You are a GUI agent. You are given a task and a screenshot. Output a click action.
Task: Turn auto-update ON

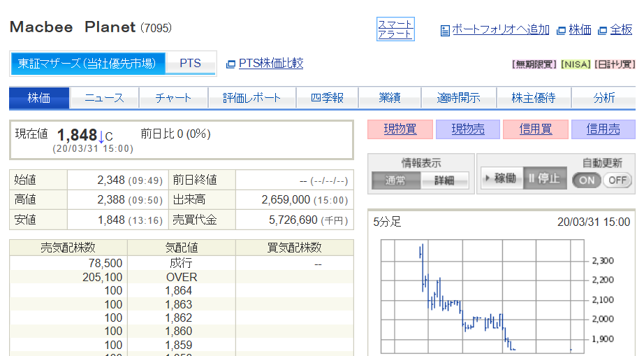click(587, 180)
